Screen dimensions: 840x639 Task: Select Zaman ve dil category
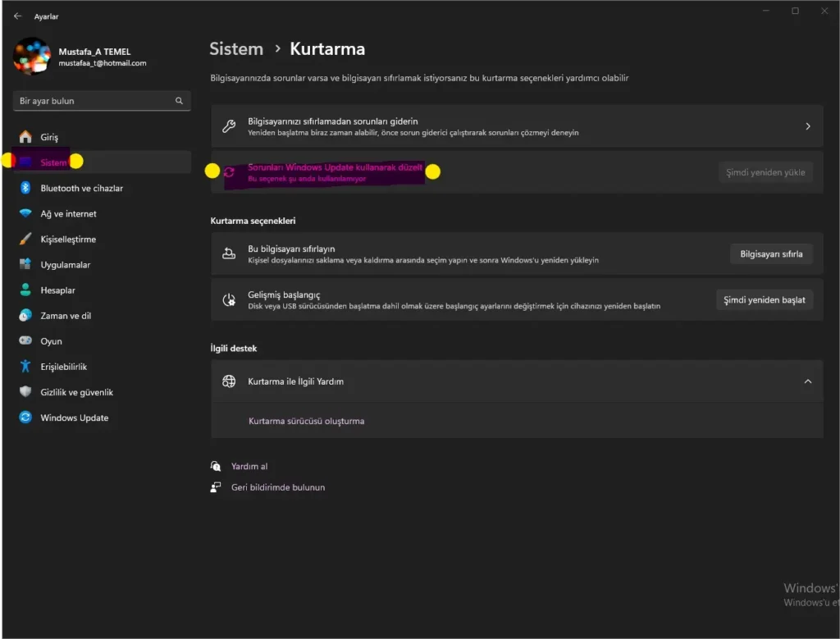(x=102, y=316)
